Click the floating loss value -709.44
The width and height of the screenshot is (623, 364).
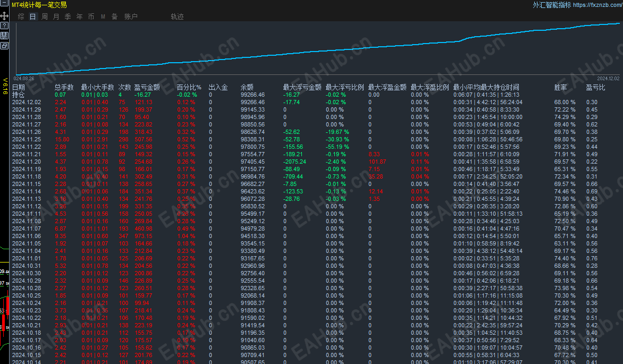pos(293,176)
